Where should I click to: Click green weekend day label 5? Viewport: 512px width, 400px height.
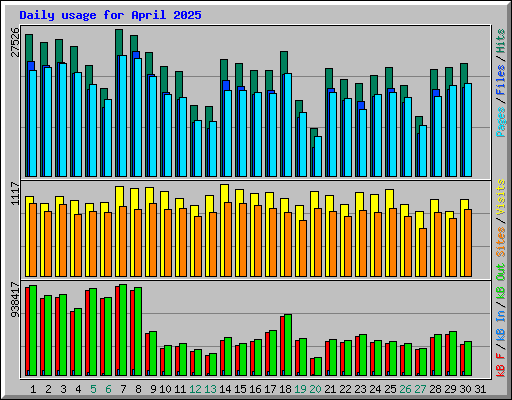93,389
